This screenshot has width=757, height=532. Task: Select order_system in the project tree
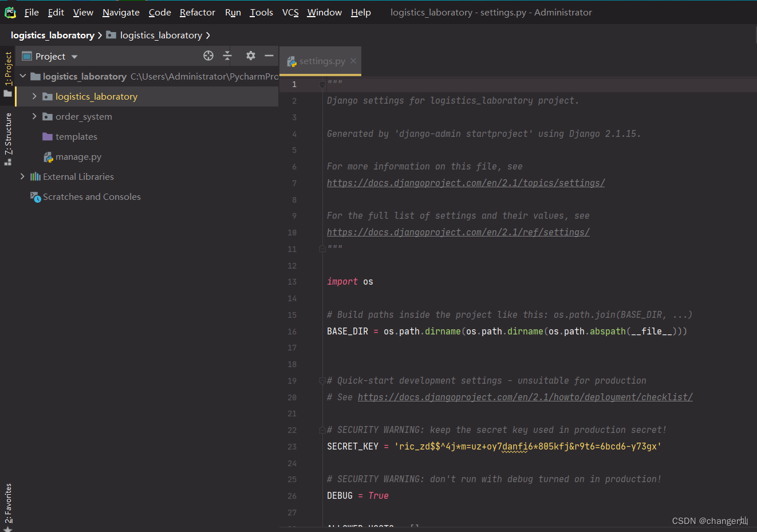click(84, 117)
